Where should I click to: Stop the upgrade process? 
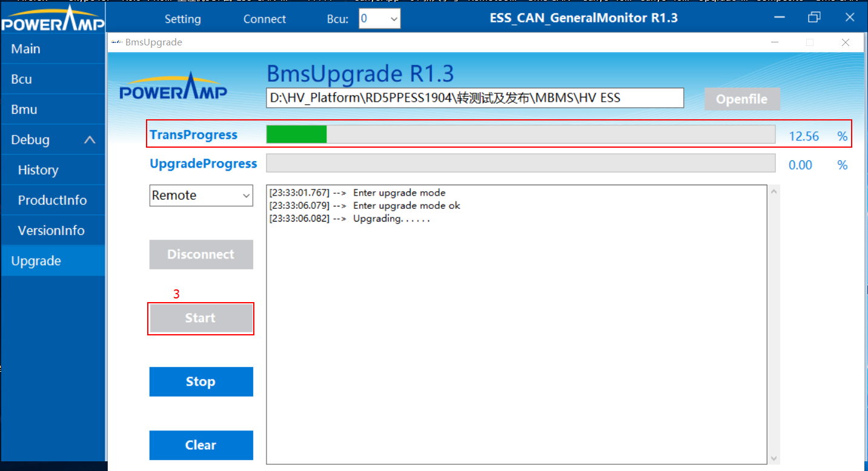click(x=201, y=381)
